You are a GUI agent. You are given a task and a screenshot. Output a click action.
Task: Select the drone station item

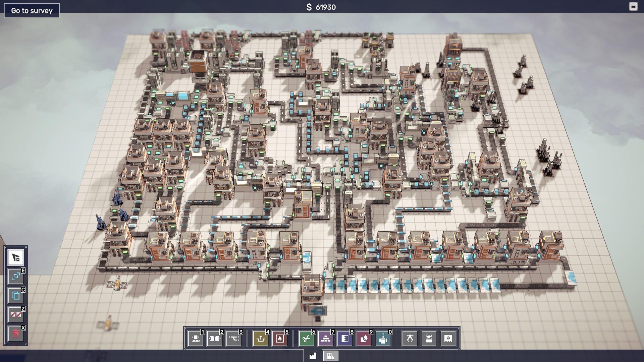tap(429, 339)
